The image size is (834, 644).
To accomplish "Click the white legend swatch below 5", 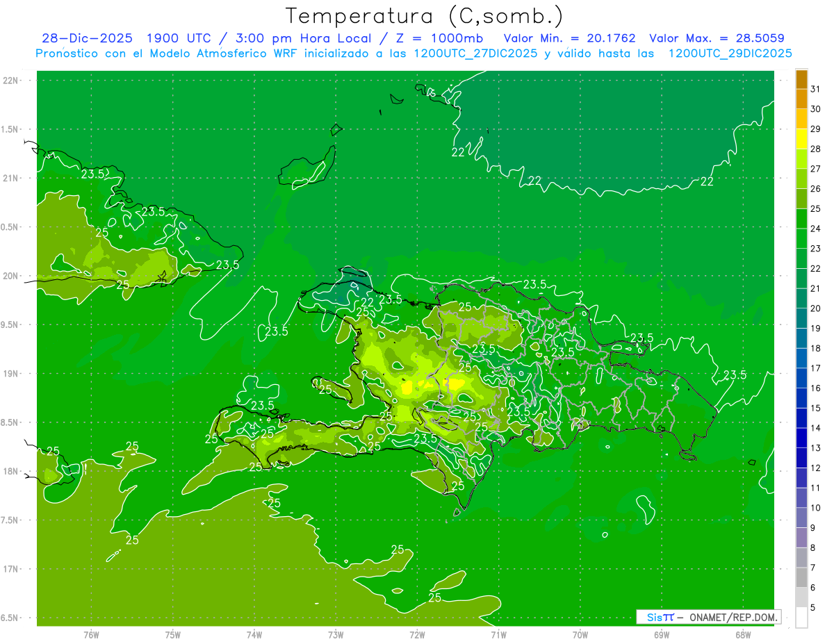I will tap(801, 617).
